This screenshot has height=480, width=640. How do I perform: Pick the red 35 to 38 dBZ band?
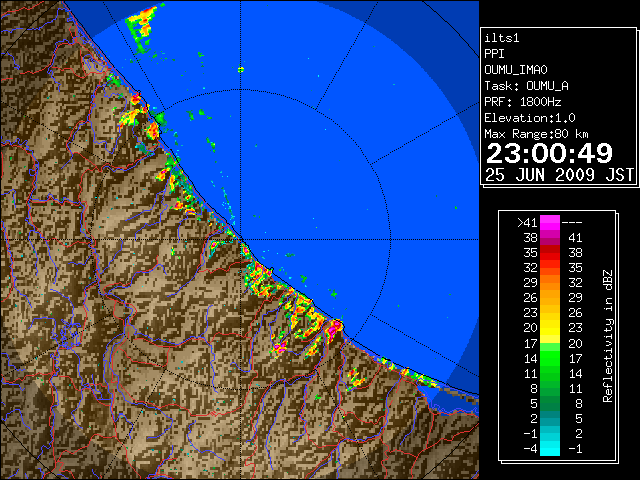coord(550,253)
